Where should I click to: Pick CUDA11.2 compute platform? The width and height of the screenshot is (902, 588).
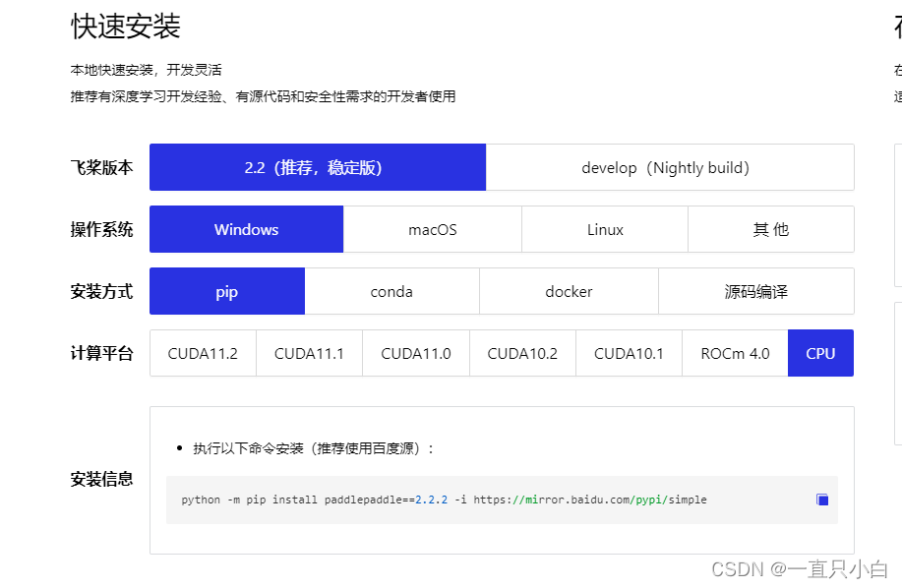pyautogui.click(x=203, y=353)
